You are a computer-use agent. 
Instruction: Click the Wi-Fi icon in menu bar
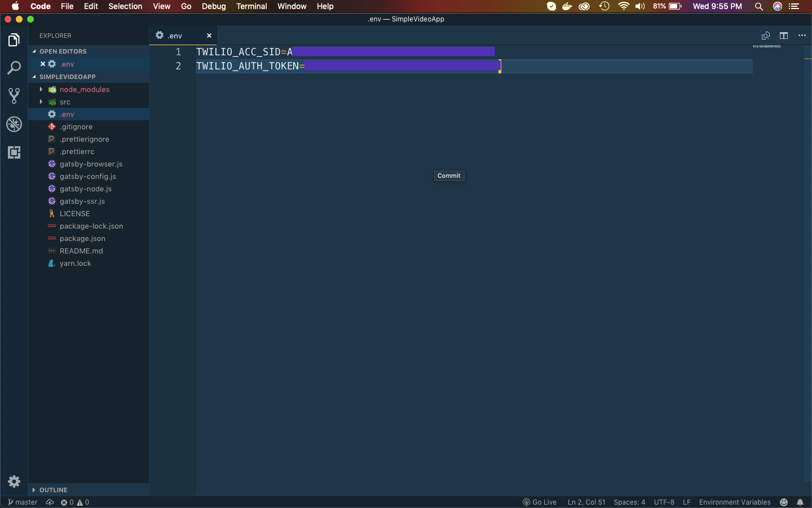[624, 6]
